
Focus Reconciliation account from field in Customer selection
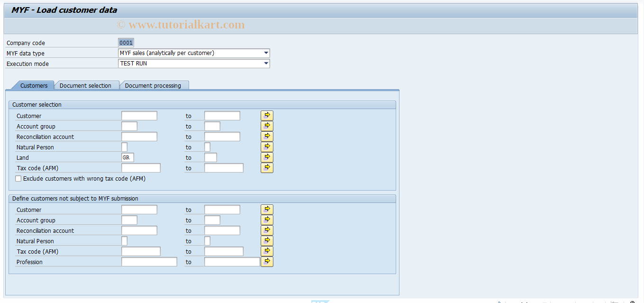[x=139, y=137]
